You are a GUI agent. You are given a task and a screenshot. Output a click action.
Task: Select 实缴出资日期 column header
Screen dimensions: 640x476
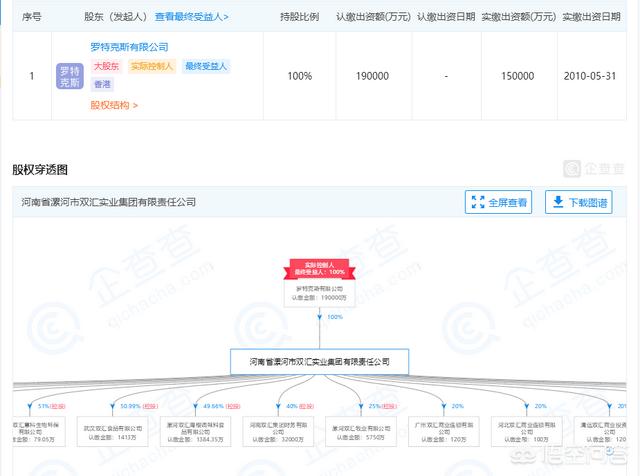pos(591,17)
